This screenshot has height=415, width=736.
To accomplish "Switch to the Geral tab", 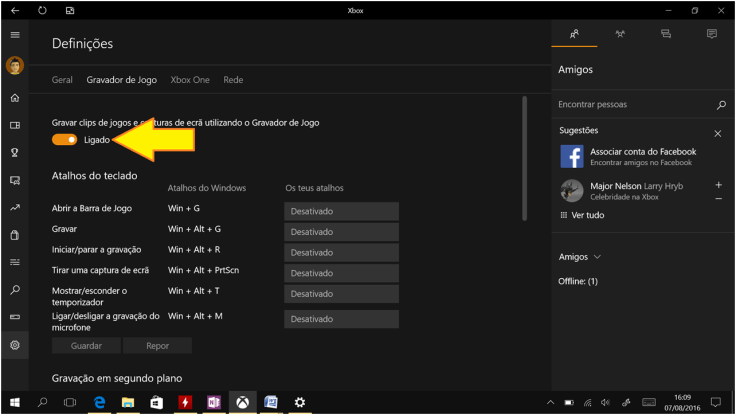I will 62,79.
